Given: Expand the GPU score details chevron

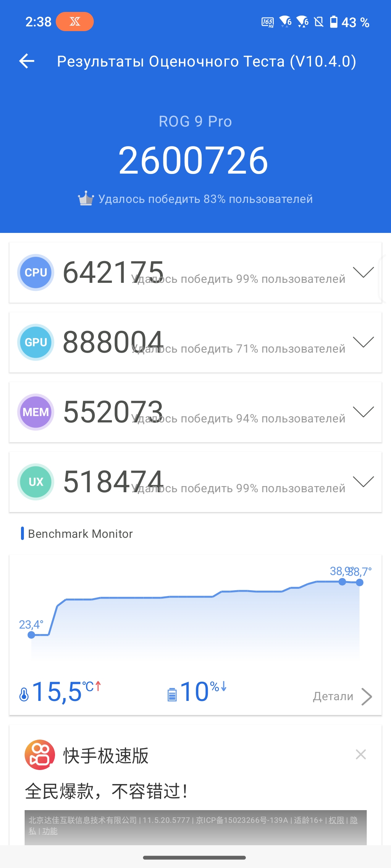Looking at the screenshot, I should (363, 342).
